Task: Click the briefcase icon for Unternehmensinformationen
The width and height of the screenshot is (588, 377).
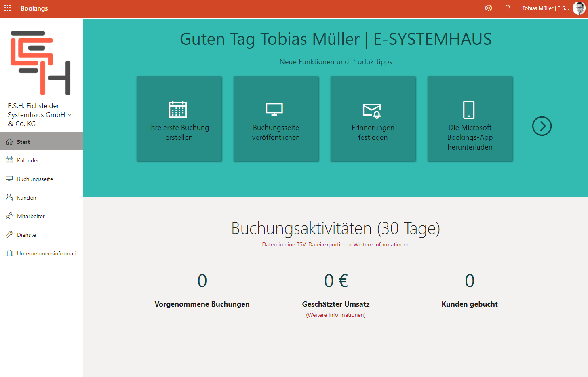Action: [x=9, y=253]
